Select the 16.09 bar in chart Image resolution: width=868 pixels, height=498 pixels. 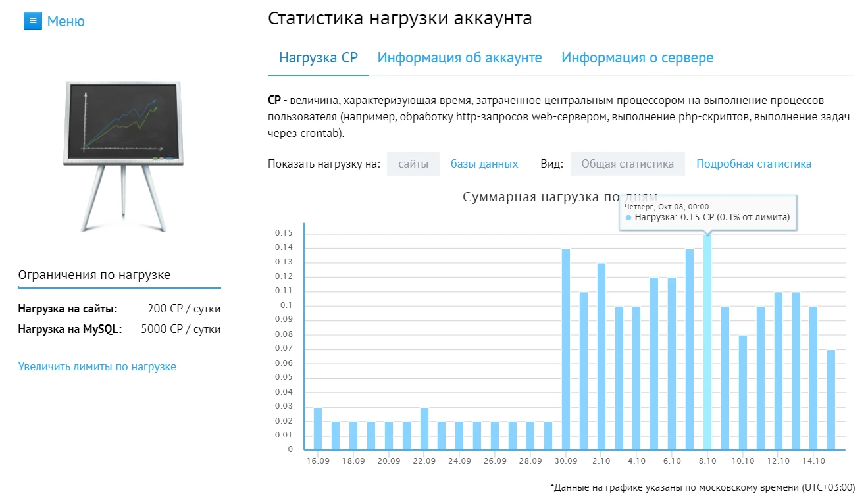pyautogui.click(x=318, y=429)
